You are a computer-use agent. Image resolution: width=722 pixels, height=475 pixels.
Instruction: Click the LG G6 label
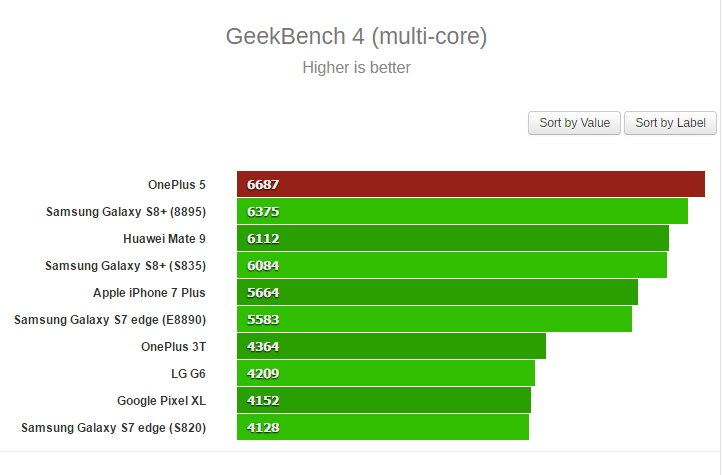(x=188, y=373)
